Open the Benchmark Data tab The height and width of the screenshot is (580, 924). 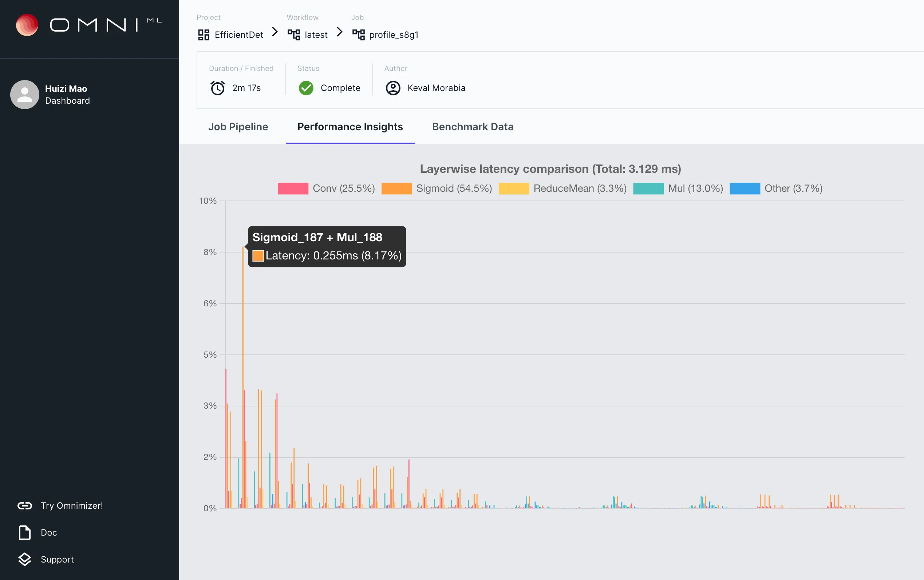[473, 127]
